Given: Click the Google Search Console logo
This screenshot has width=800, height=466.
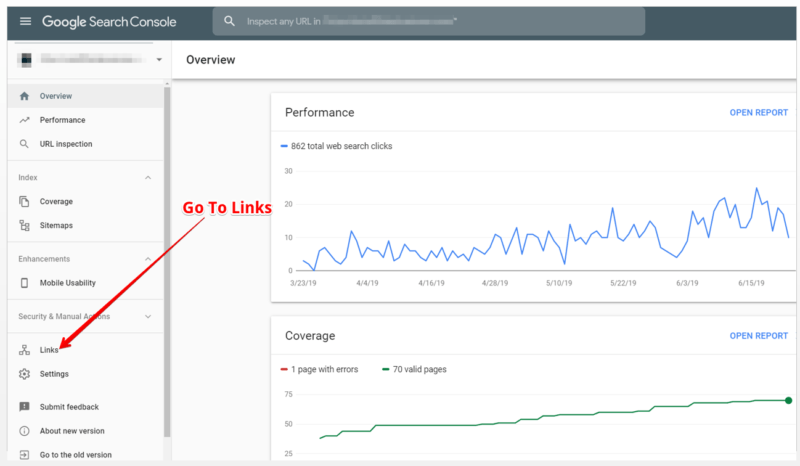Looking at the screenshot, I should (x=109, y=21).
